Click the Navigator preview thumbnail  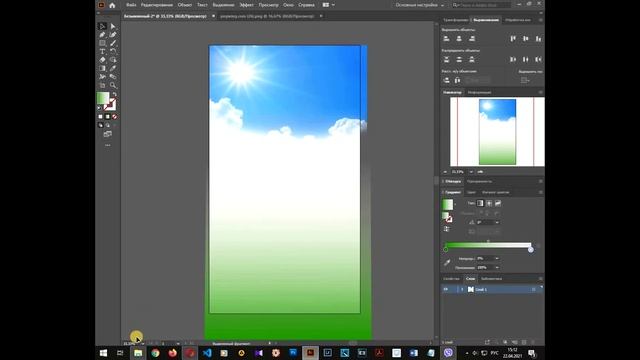pos(497,132)
